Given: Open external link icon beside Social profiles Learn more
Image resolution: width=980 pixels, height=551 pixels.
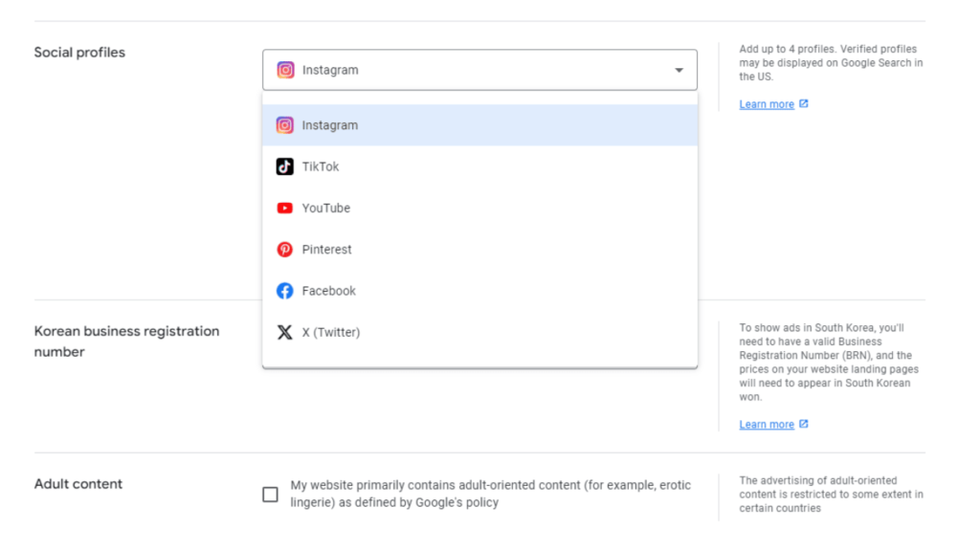Looking at the screenshot, I should tap(804, 103).
